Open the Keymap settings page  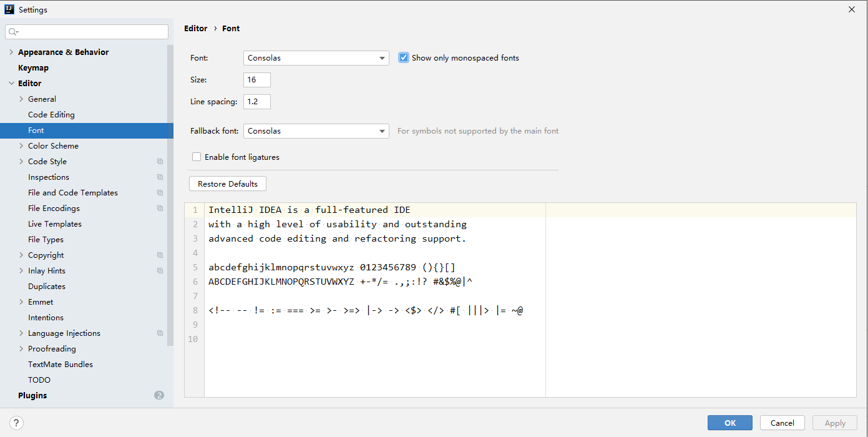pos(33,68)
